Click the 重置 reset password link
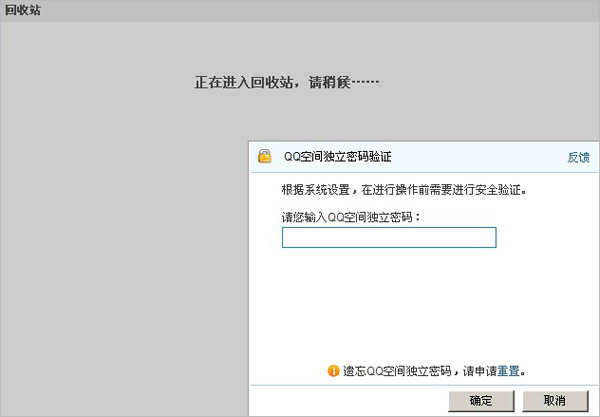This screenshot has width=600, height=417. 508,371
